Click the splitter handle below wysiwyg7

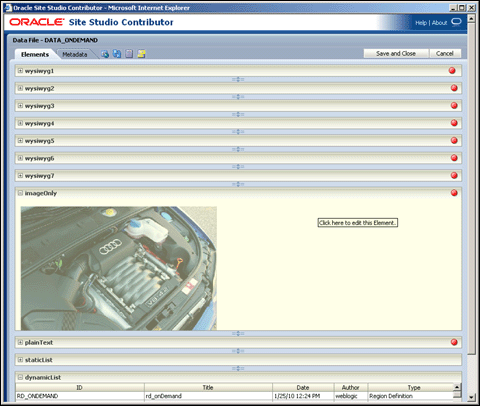[x=238, y=184]
